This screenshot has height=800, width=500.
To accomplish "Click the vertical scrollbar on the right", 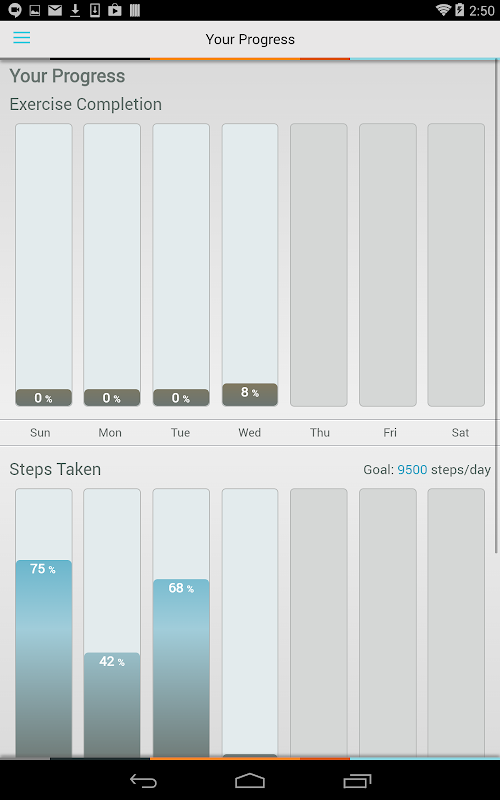I will tap(496, 306).
